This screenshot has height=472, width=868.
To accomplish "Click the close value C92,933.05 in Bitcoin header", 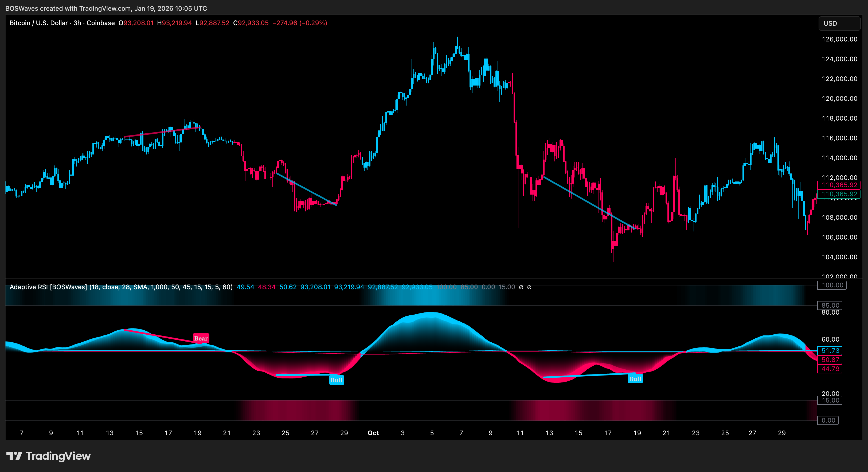I will point(251,23).
